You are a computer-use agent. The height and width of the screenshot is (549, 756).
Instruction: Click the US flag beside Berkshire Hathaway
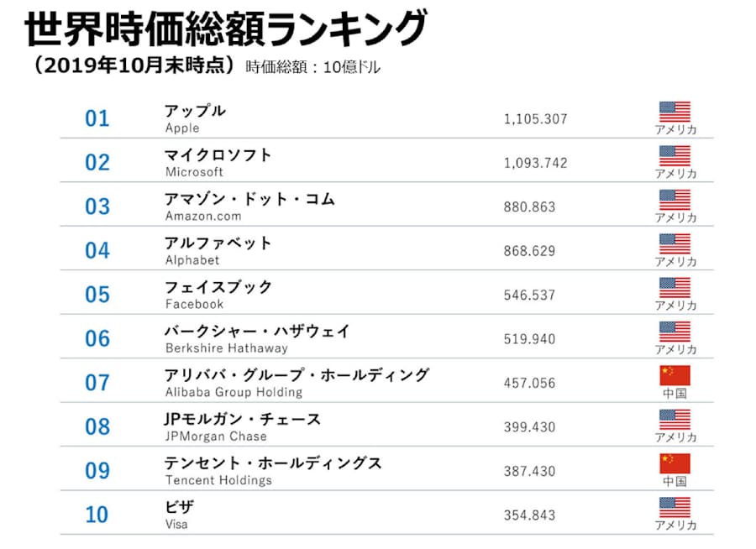[x=675, y=332]
